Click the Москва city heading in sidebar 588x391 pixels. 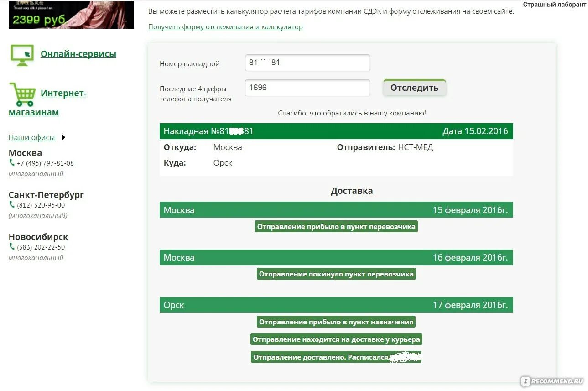click(x=25, y=153)
